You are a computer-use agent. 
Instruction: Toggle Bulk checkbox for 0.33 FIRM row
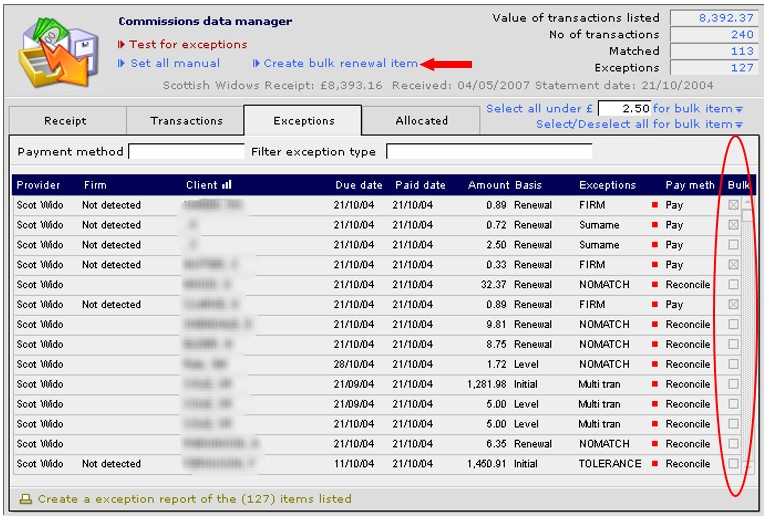click(x=733, y=265)
